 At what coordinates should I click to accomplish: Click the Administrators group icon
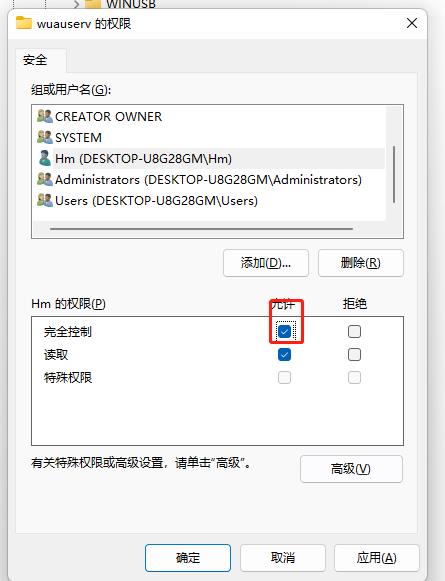click(45, 179)
